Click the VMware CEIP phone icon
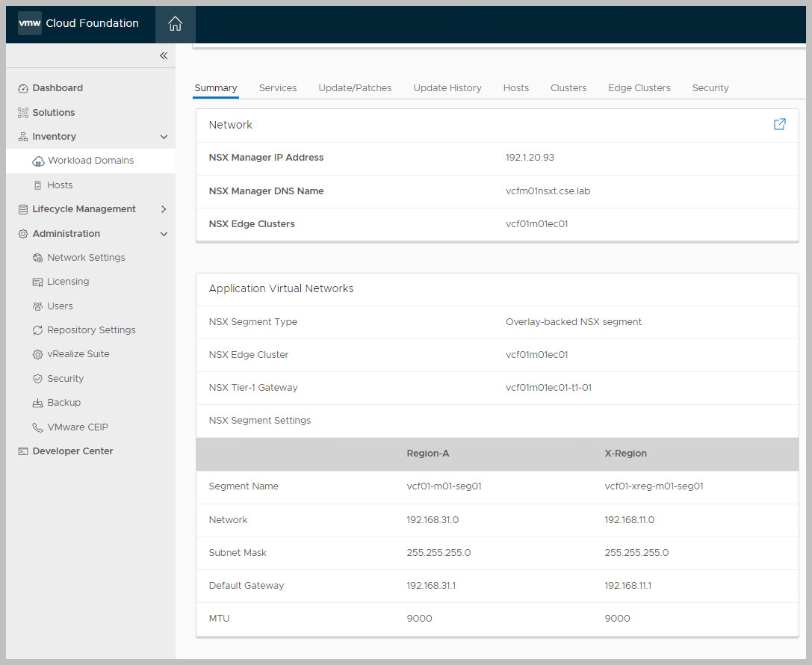The height and width of the screenshot is (665, 812). [x=38, y=427]
